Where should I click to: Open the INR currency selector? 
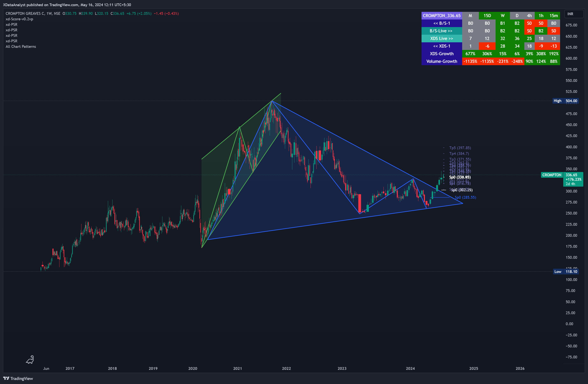pyautogui.click(x=574, y=14)
